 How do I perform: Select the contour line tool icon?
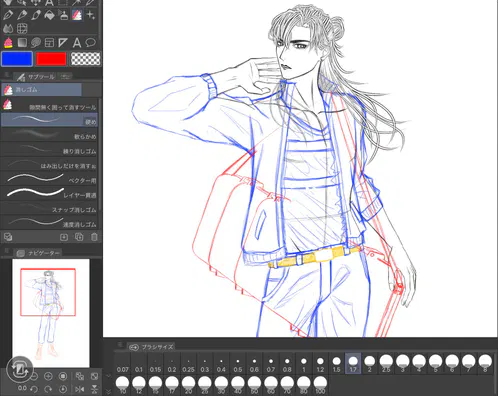pyautogui.click(x=36, y=43)
